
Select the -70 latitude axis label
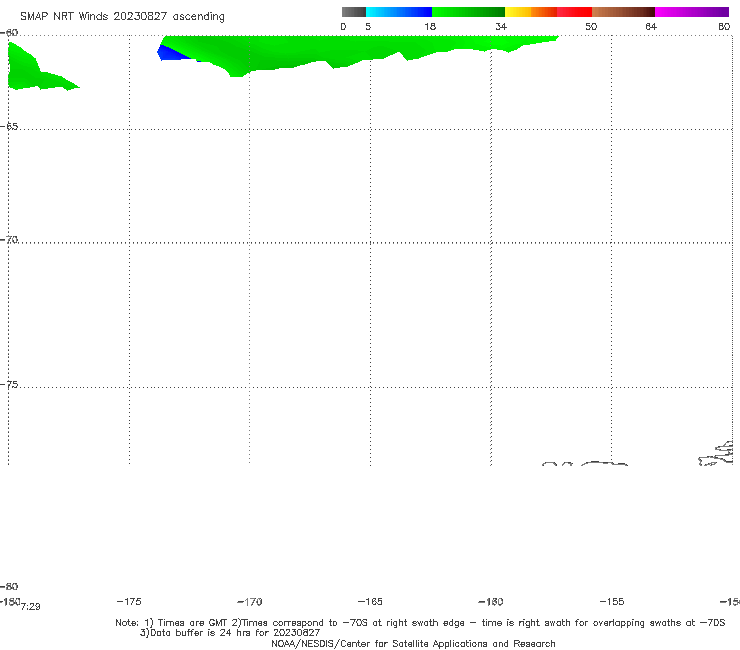[9, 240]
